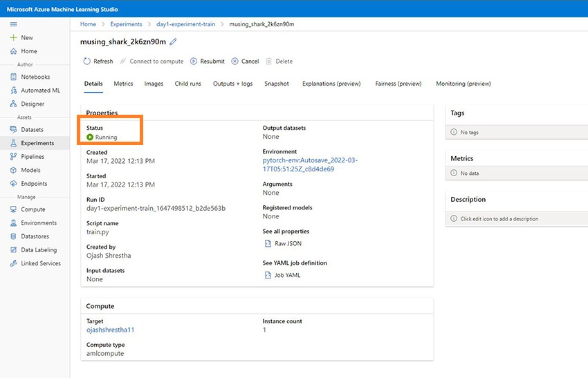Click the Experiments flask icon
This screenshot has width=588, height=378.
14,143
